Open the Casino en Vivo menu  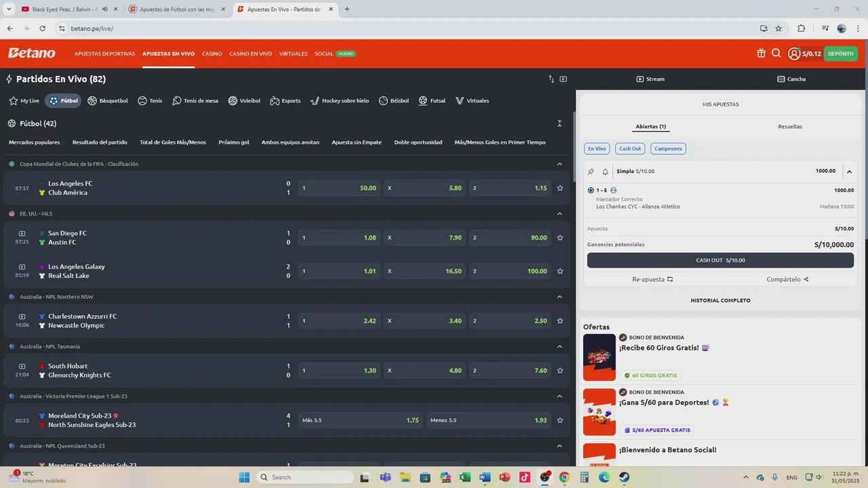click(251, 54)
